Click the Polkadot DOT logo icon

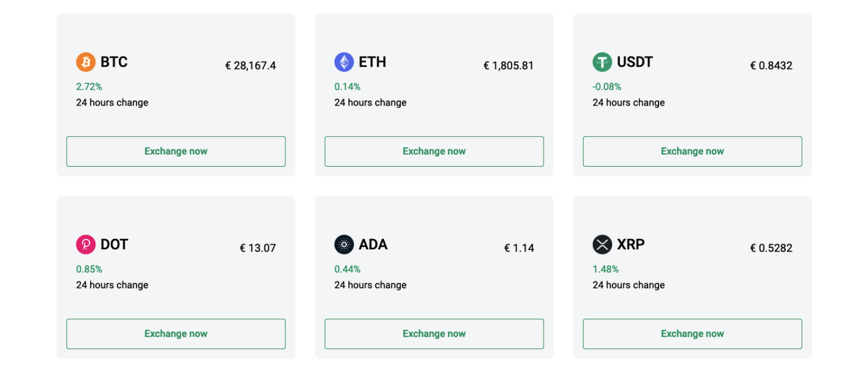[86, 244]
